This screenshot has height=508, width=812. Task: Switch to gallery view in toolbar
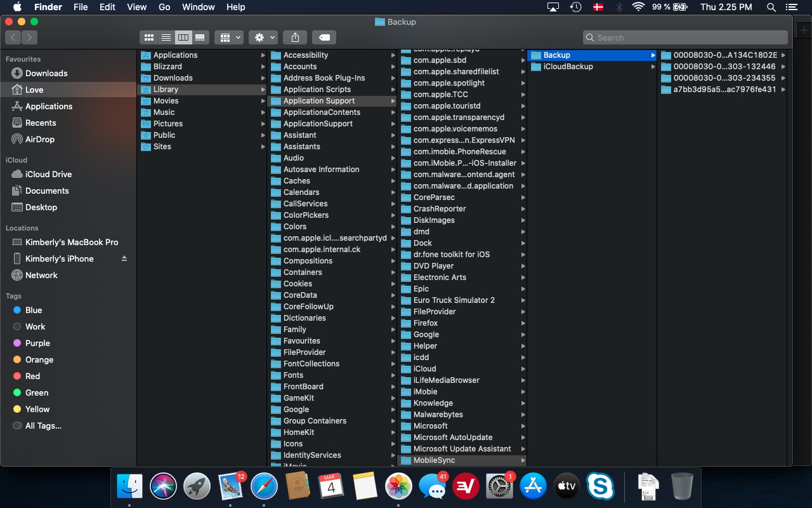tap(200, 37)
